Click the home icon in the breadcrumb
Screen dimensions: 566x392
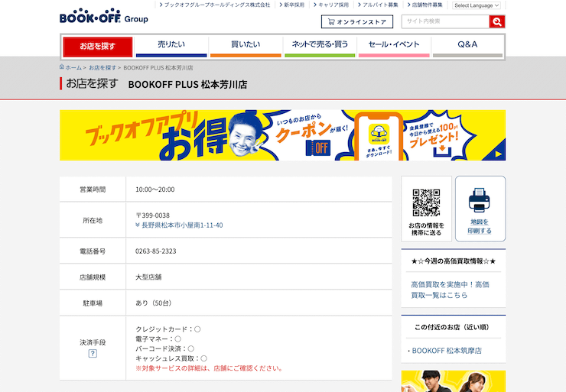[x=62, y=66]
